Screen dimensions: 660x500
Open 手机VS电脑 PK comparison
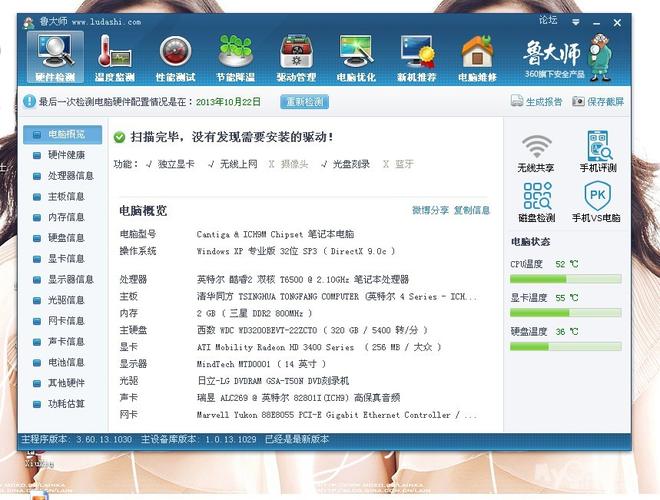pos(596,202)
